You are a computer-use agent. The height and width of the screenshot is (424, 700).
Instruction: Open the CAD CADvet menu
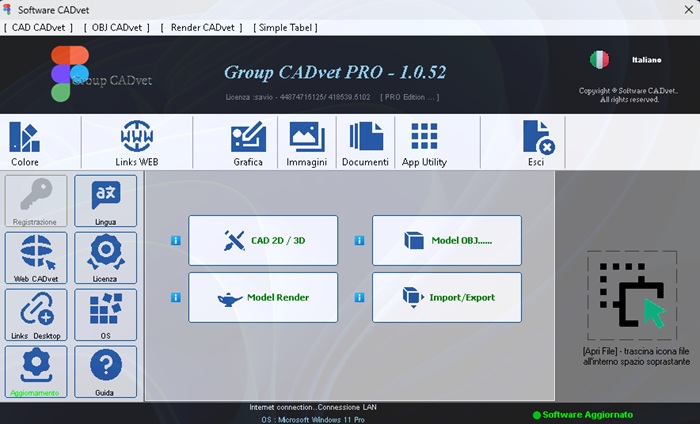point(38,28)
